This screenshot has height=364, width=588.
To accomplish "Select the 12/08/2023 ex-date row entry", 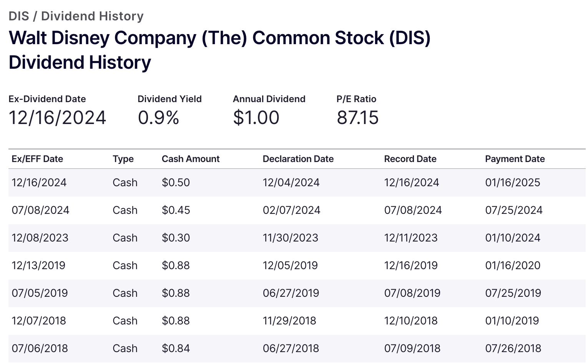I will point(40,238).
